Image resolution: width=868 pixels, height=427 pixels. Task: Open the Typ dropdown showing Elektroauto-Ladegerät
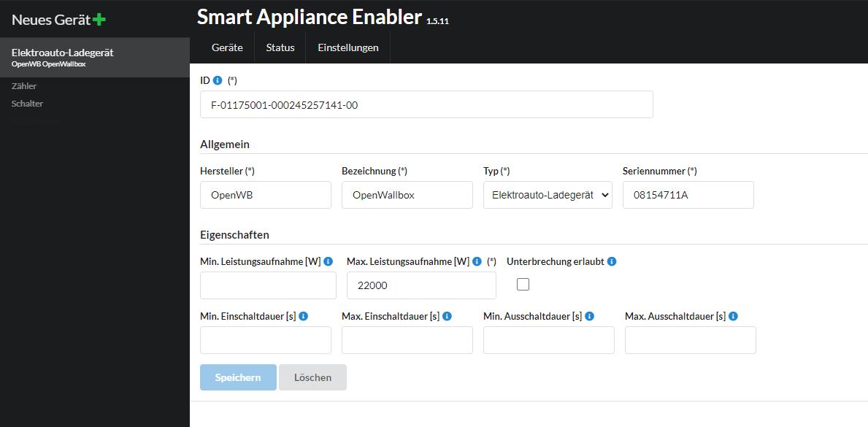[x=548, y=195]
